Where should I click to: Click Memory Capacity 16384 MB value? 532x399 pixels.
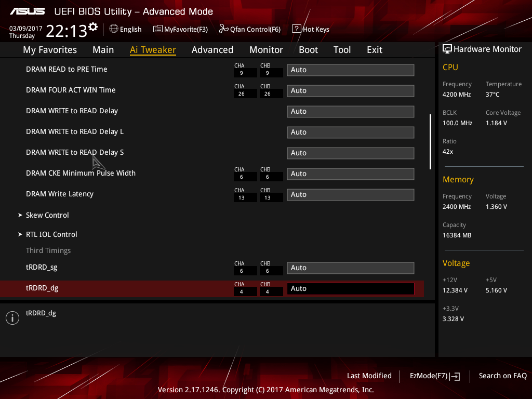(457, 235)
